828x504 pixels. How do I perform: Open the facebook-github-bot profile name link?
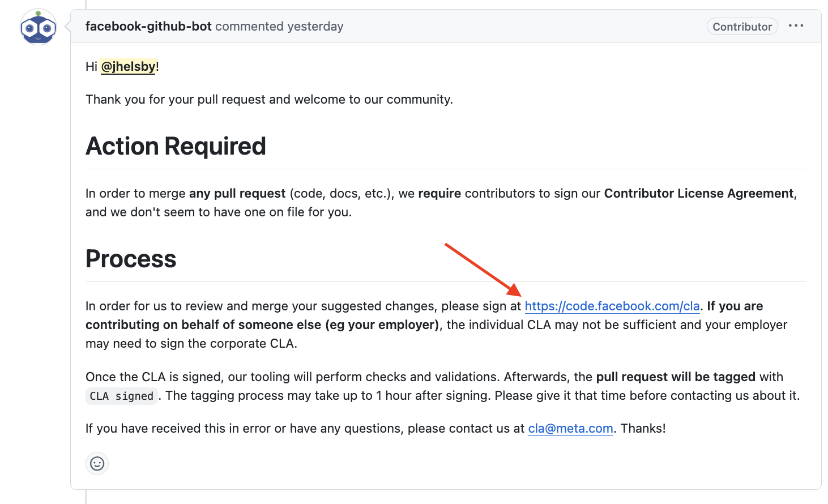[x=148, y=27]
